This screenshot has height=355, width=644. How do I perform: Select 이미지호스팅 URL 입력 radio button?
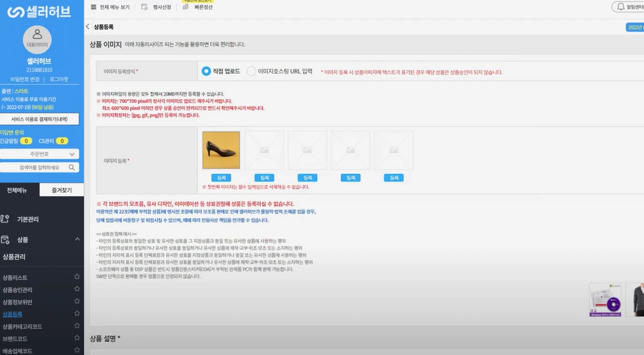coord(251,71)
